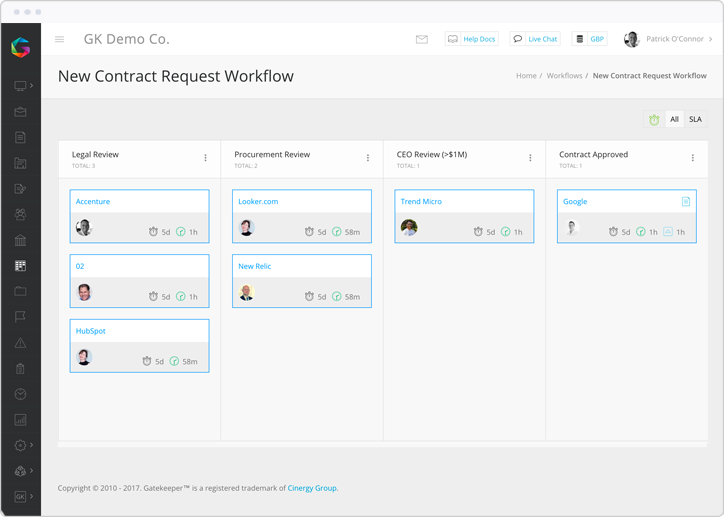Click the Gatekeeper logo in sidebar
This screenshot has width=724, height=517.
20,47
